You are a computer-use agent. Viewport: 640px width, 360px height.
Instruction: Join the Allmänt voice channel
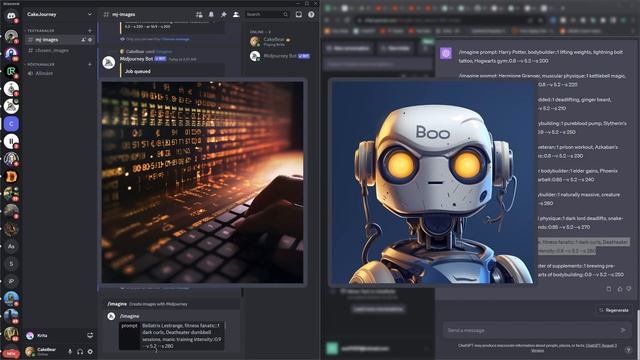pyautogui.click(x=60, y=73)
